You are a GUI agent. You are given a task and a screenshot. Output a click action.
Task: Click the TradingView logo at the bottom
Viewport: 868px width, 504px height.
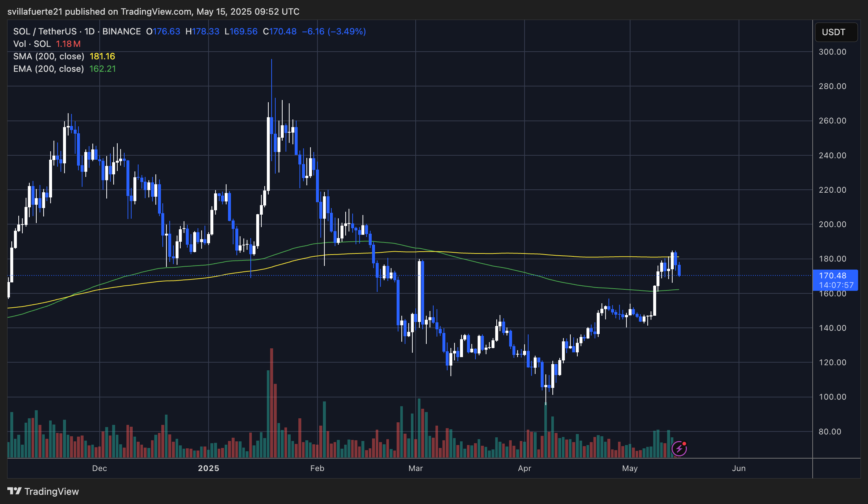tap(43, 491)
